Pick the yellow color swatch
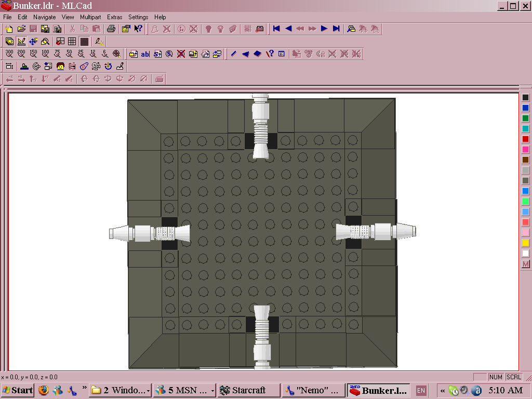The width and height of the screenshot is (532, 399). [526, 243]
